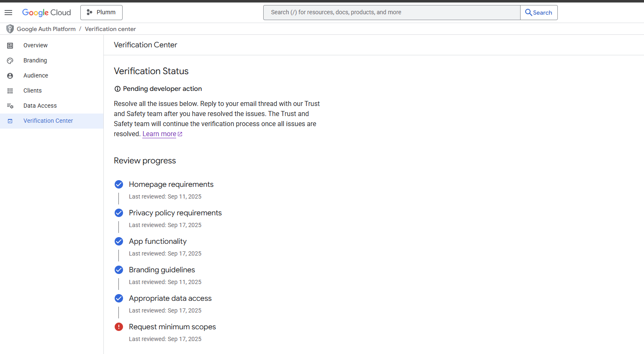Screen dimensions: 644x354
Task: Click Pending developer action status text
Action: click(162, 89)
